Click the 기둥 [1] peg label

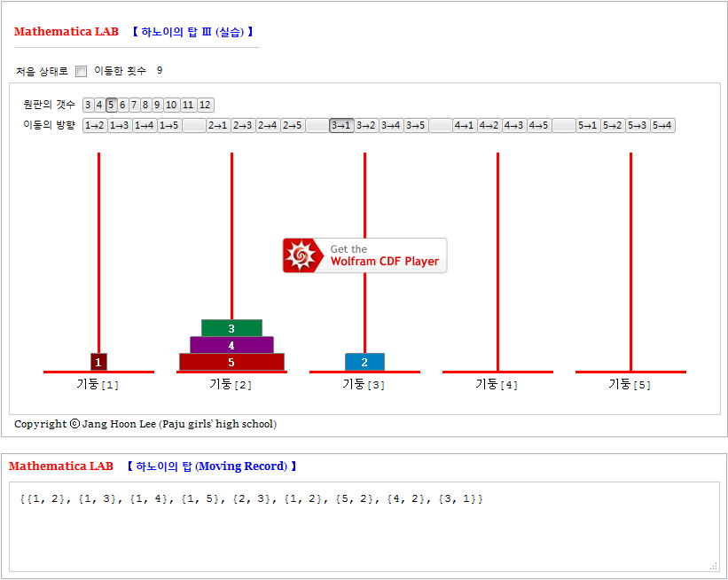[98, 385]
